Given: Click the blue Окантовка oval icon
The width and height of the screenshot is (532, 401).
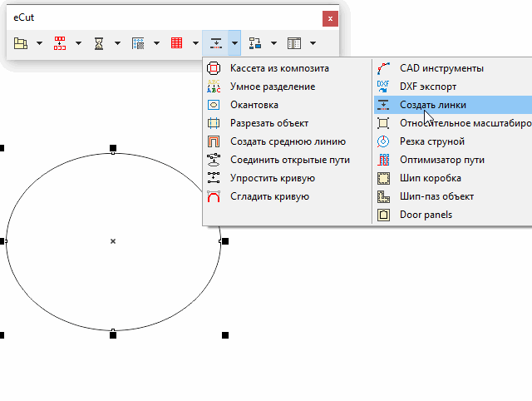Looking at the screenshot, I should click(x=214, y=105).
